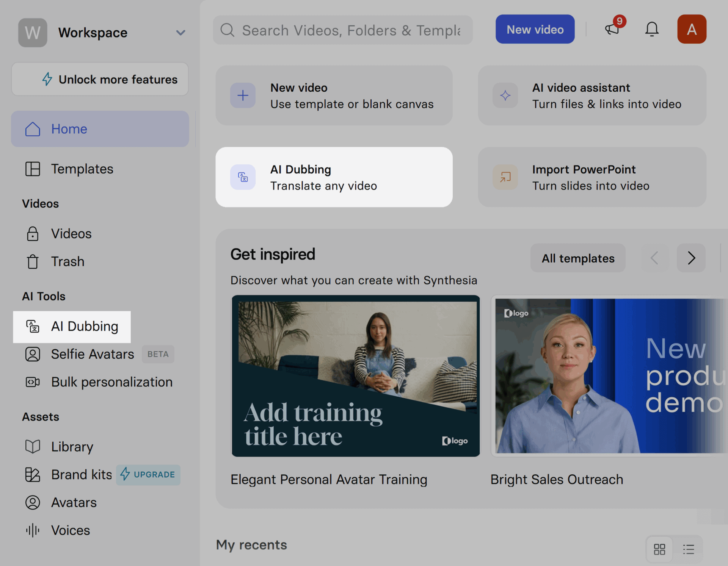Click the plus icon for New video
The width and height of the screenshot is (728, 566).
(x=243, y=95)
